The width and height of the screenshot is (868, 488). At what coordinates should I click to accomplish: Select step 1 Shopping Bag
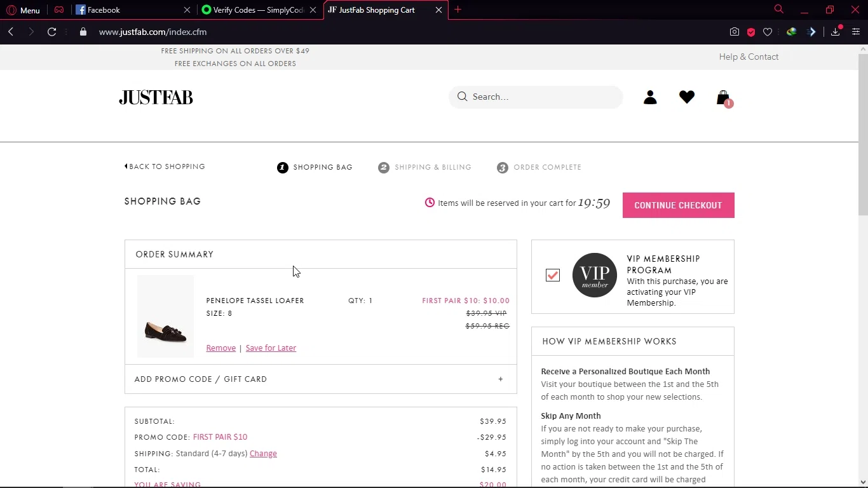coord(315,167)
